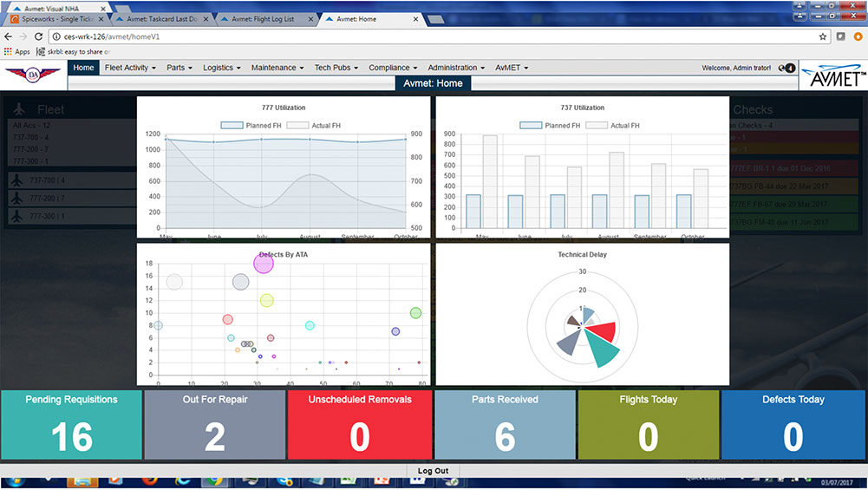
Task: Expand the Compliance dropdown menu
Action: pos(393,68)
